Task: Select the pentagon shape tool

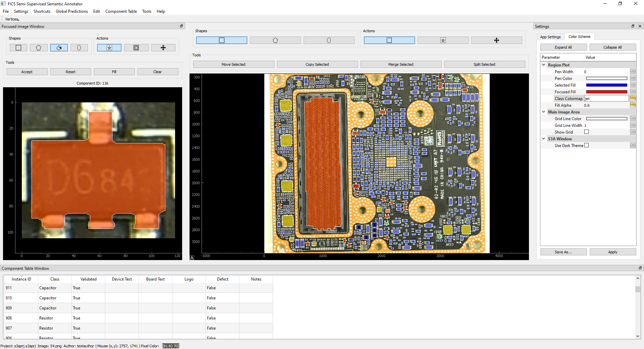Action: (38, 47)
